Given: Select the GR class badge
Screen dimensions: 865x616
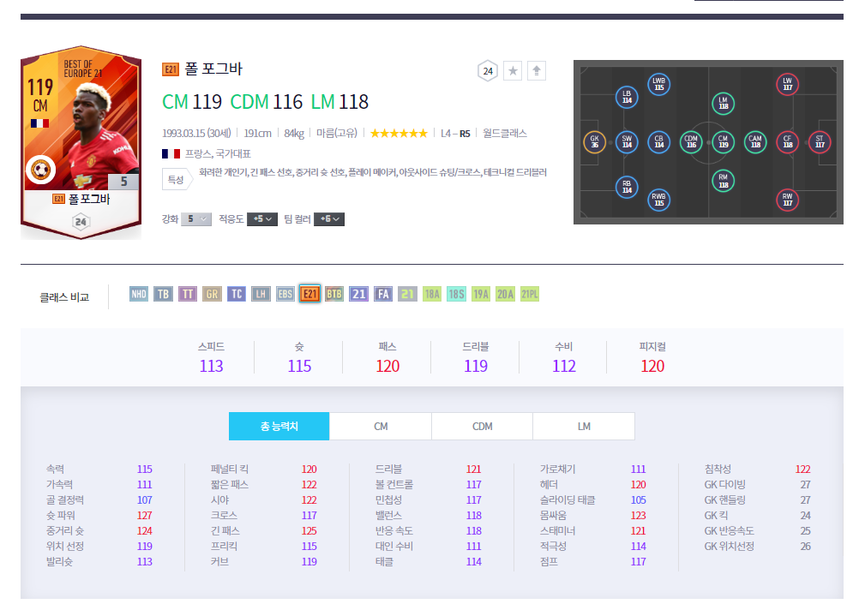Looking at the screenshot, I should (212, 294).
